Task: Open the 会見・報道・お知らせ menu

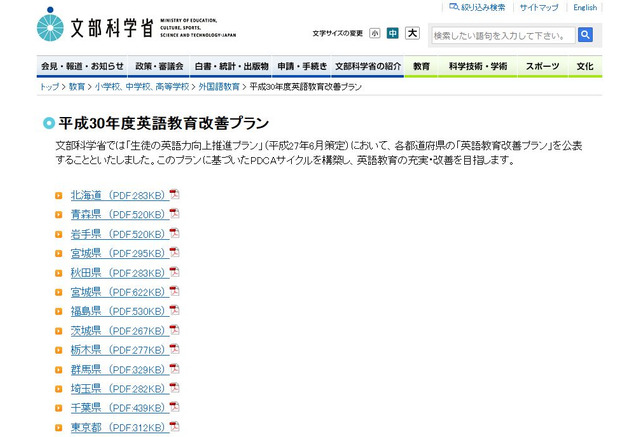Action: click(82, 66)
